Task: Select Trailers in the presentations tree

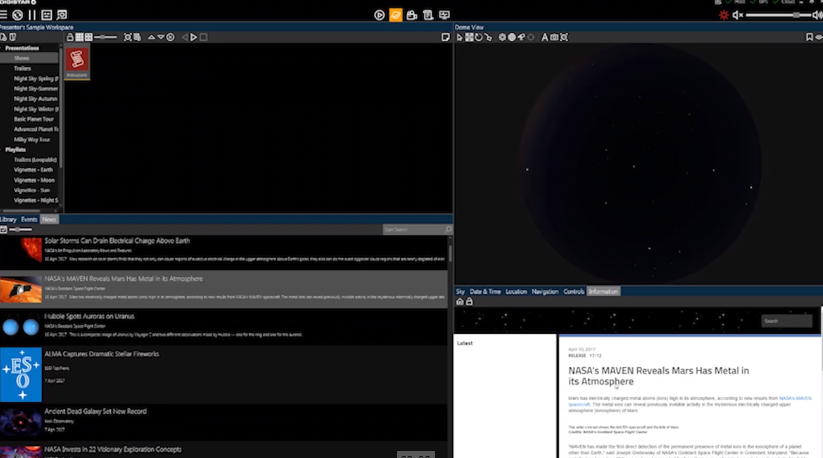Action: coord(23,68)
